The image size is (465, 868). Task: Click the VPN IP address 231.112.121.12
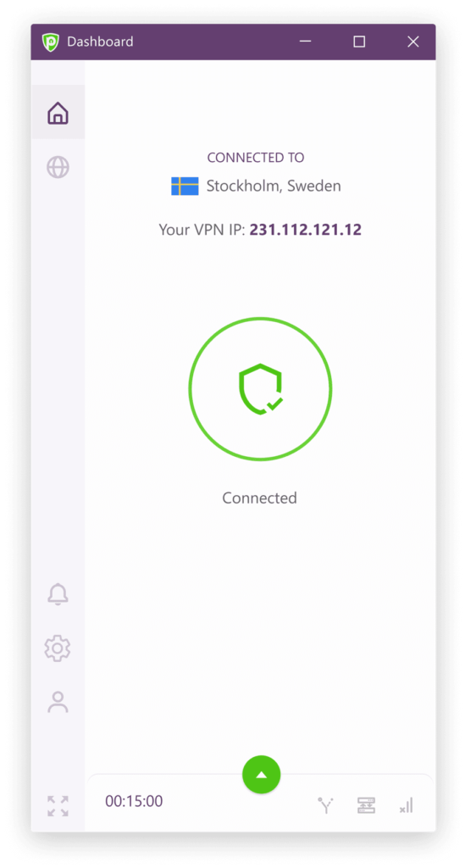pos(305,230)
